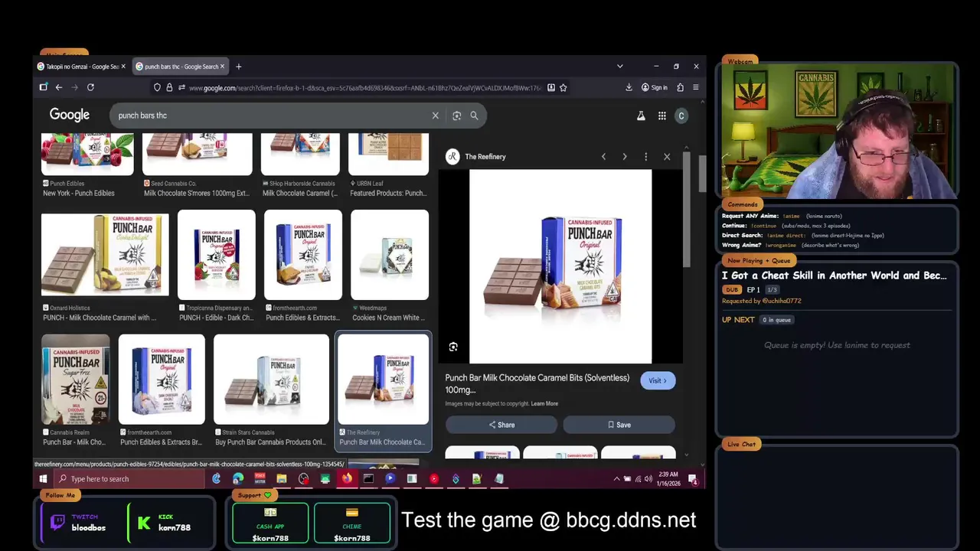This screenshot has width=980, height=551.
Task: Click Featured Products: Punch caption
Action: coord(388,194)
